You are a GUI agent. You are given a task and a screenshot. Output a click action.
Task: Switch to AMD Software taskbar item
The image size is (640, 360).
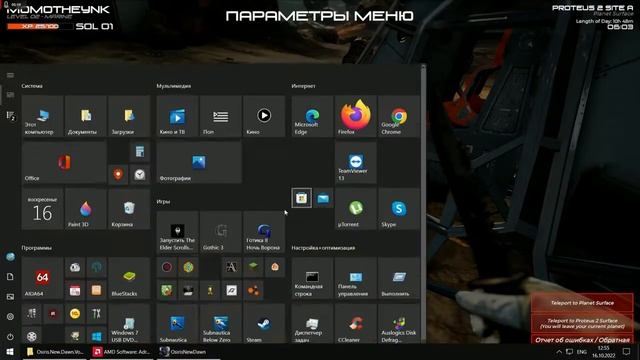[122, 352]
